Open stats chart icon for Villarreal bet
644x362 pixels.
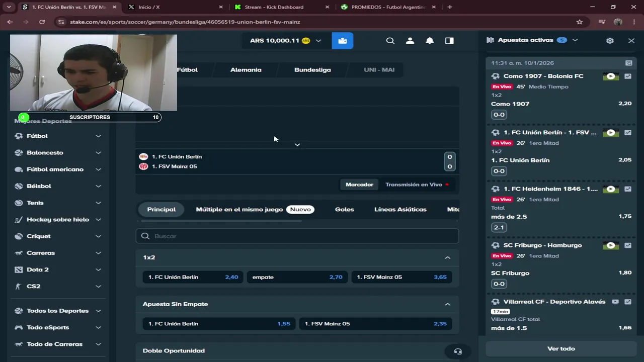[x=628, y=302]
